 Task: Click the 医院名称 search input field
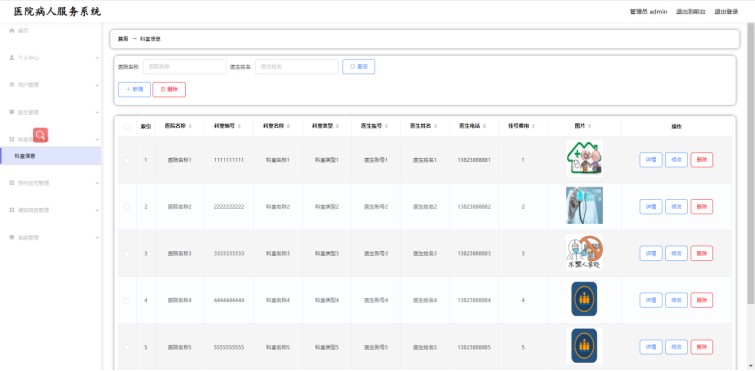185,67
